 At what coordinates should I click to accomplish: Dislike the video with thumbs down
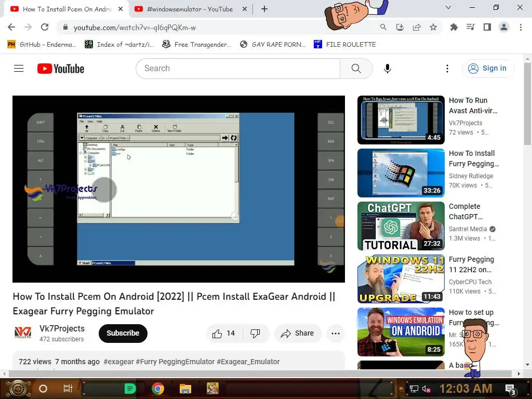(255, 334)
